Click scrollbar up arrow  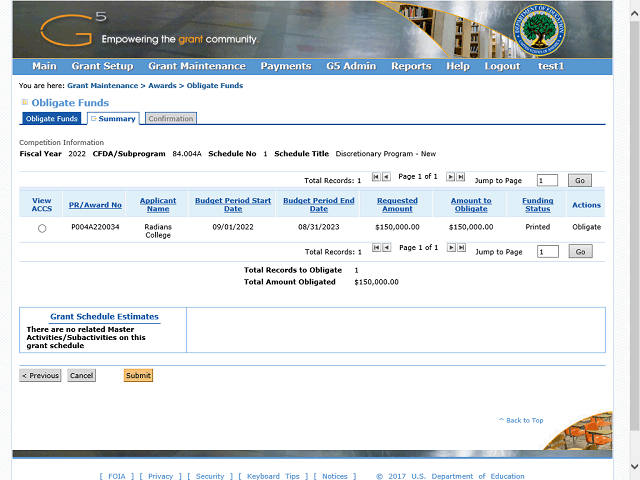(635, 13)
